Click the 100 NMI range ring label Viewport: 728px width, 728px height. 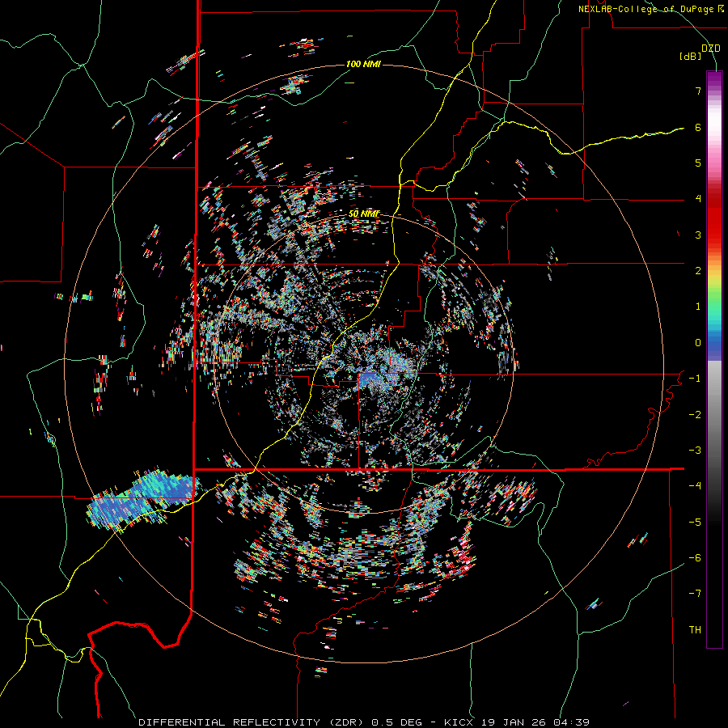pos(363,64)
